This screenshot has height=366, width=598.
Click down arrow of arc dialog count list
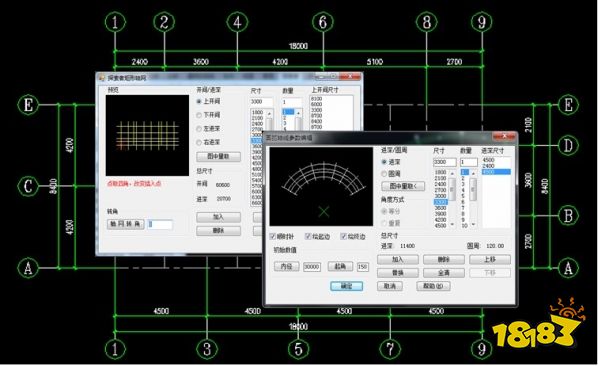(x=473, y=225)
